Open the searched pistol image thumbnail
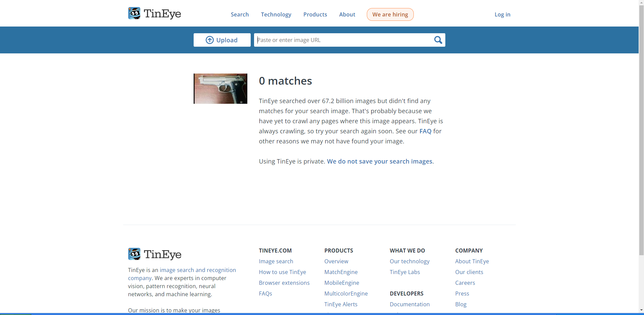The height and width of the screenshot is (315, 644). point(220,89)
